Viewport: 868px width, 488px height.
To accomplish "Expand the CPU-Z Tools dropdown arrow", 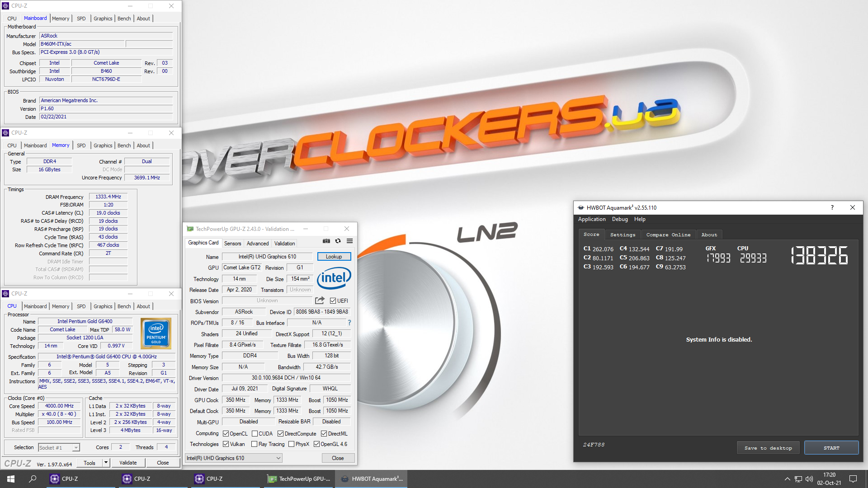I will (106, 463).
